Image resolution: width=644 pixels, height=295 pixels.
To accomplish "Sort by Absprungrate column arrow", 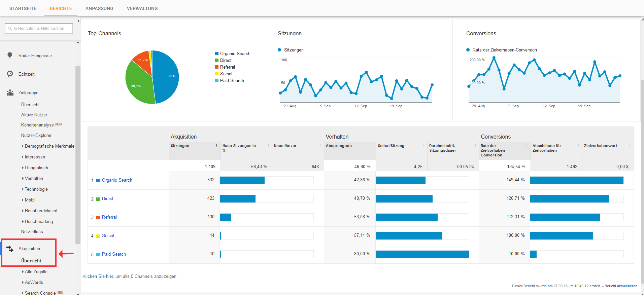I will coord(372,146).
